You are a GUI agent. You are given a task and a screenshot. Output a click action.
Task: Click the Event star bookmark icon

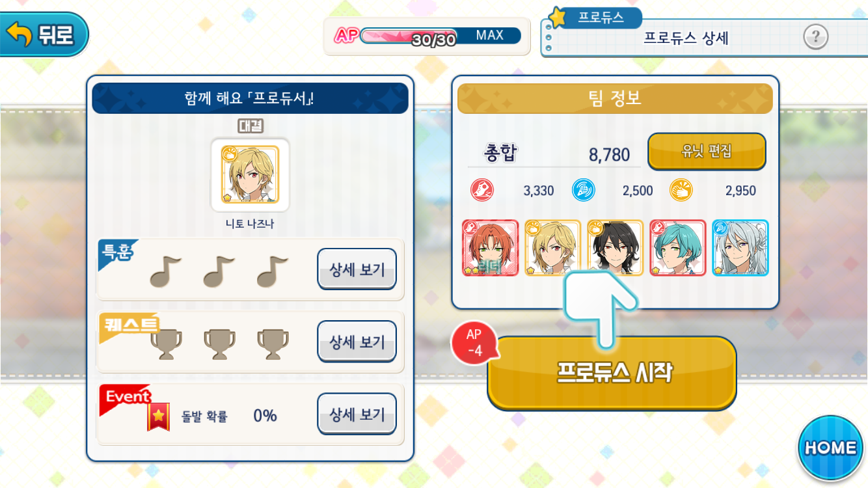(x=158, y=416)
